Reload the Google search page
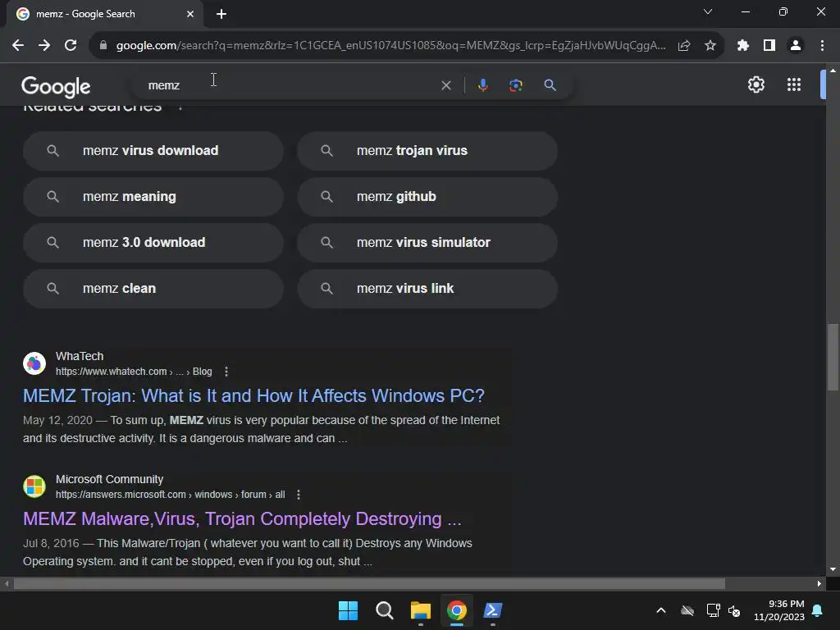The height and width of the screenshot is (630, 840). point(71,46)
